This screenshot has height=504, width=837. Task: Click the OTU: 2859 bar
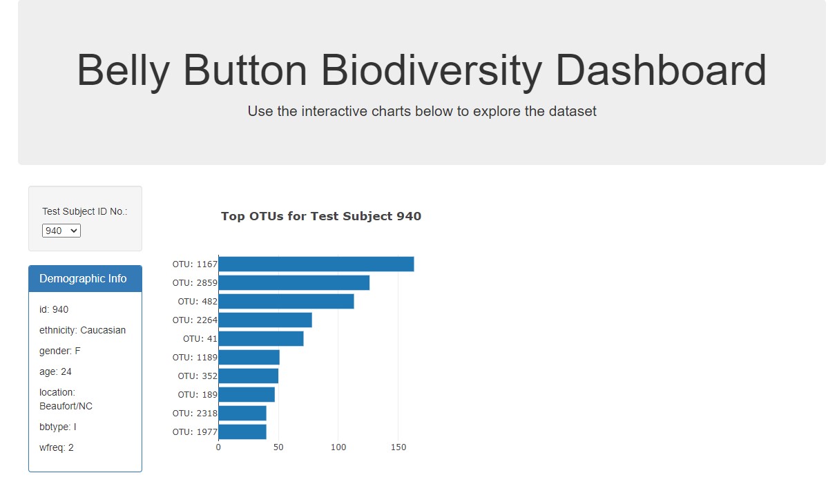click(x=294, y=282)
